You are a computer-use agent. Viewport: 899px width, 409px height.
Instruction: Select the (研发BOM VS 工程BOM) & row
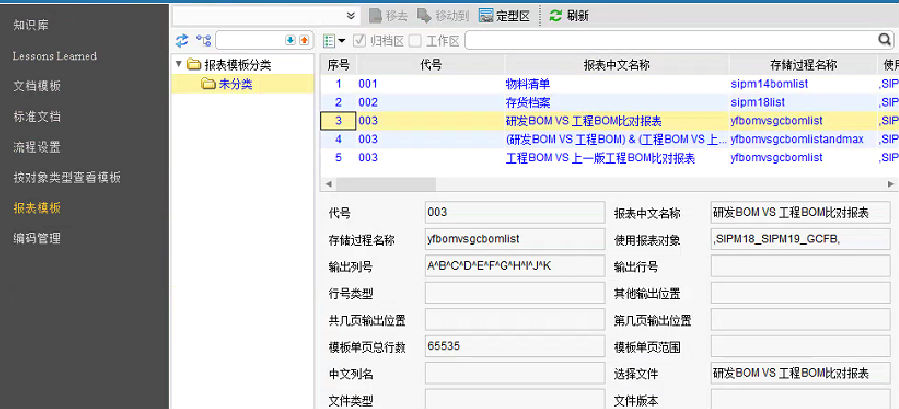coord(609,139)
